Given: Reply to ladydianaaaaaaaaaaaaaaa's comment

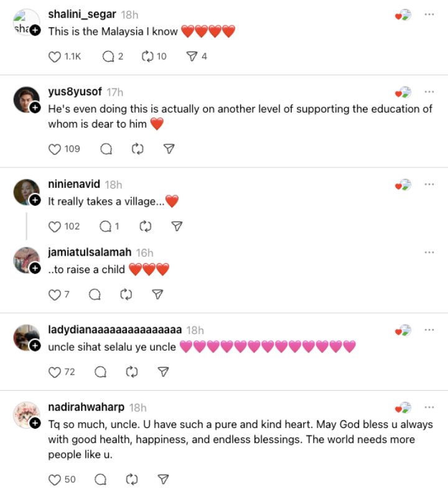Looking at the screenshot, I should 100,371.
